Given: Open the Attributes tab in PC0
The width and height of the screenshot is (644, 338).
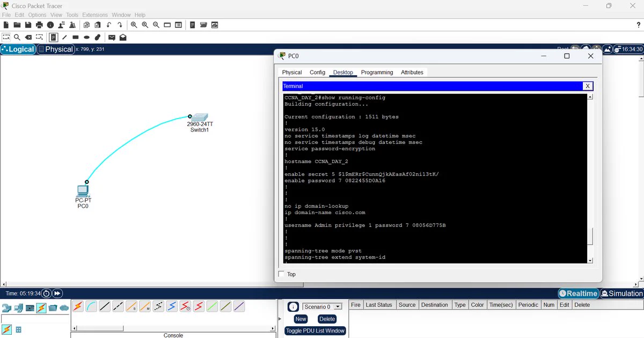Looking at the screenshot, I should 412,72.
